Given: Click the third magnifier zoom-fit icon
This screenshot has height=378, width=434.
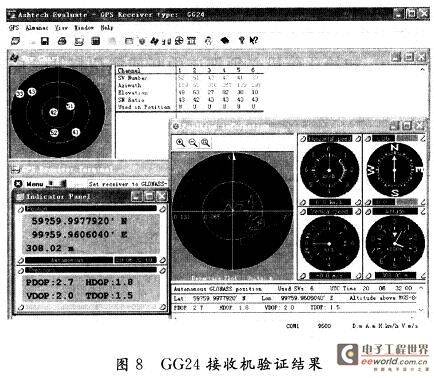Looking at the screenshot, I should [205, 143].
